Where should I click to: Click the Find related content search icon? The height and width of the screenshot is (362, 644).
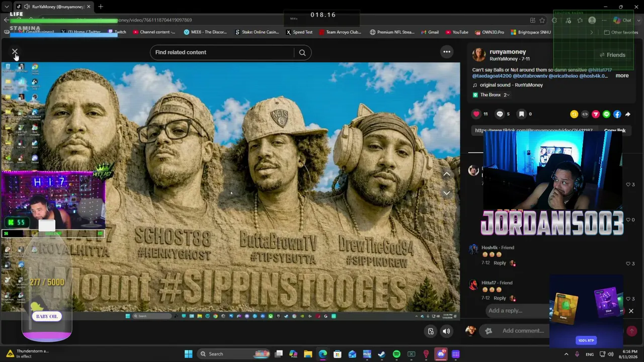302,52
